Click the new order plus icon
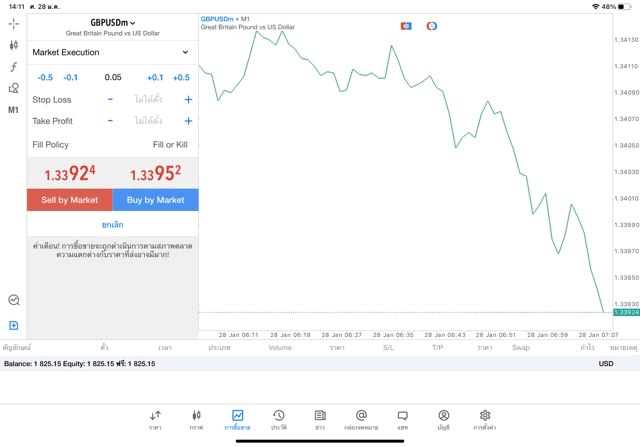 pos(13,326)
